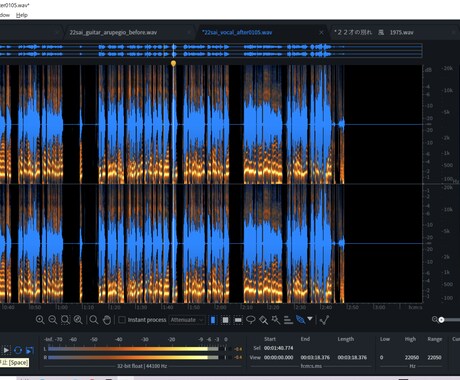Enable the Instant process checkbox

[x=122, y=320]
